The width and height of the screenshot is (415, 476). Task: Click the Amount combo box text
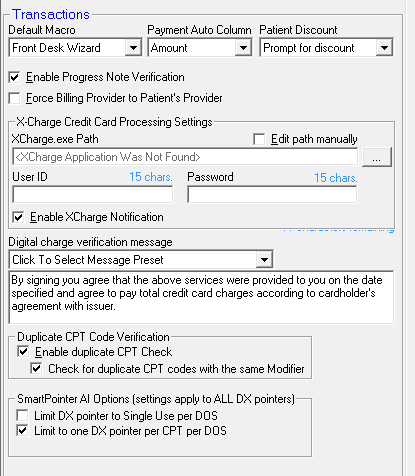tap(169, 48)
